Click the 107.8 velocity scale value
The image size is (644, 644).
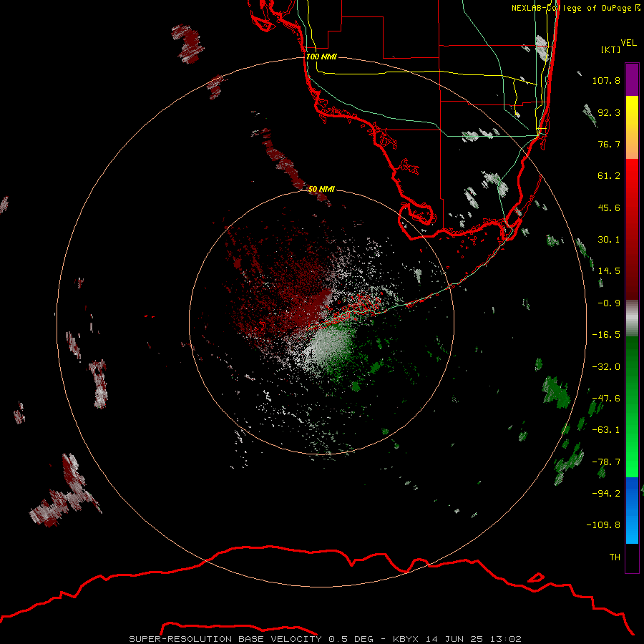pos(606,80)
